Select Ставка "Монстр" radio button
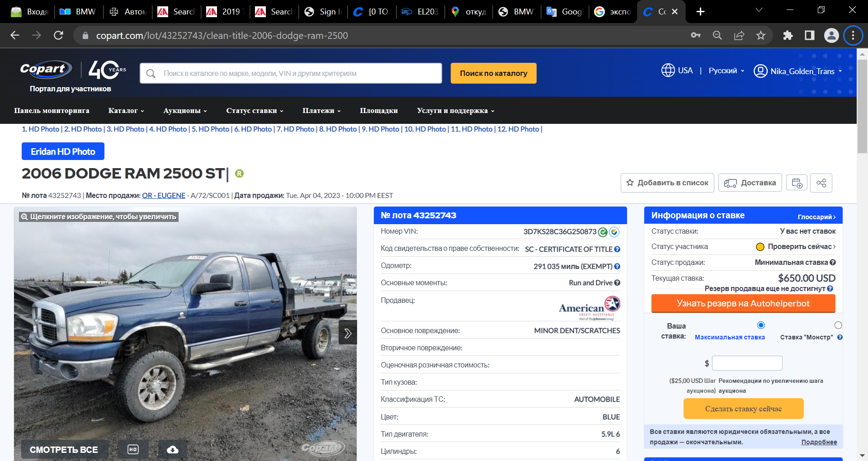The width and height of the screenshot is (868, 461). [838, 325]
